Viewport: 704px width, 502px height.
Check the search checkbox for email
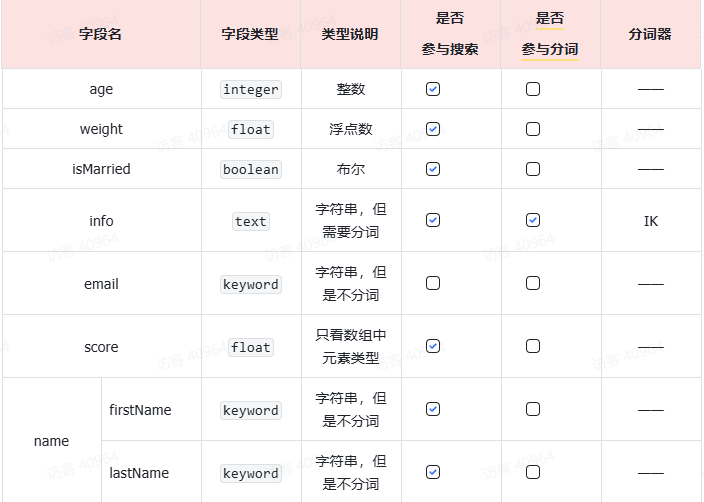point(433,283)
